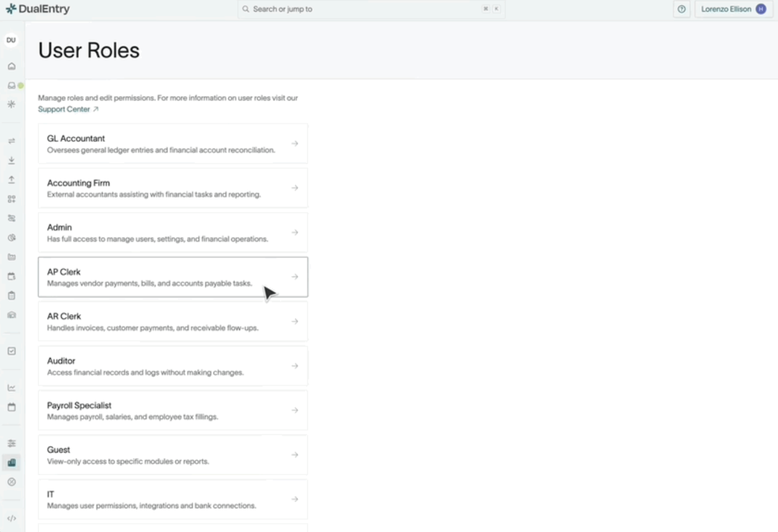Click the upload arrow sidebar icon
Viewport: 778px width, 532px height.
[12, 180]
